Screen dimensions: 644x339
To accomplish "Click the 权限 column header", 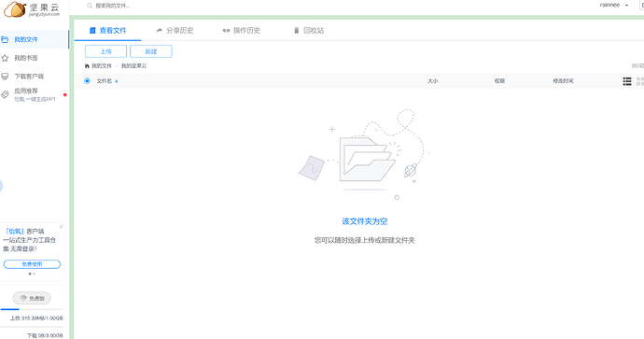I will [x=499, y=81].
